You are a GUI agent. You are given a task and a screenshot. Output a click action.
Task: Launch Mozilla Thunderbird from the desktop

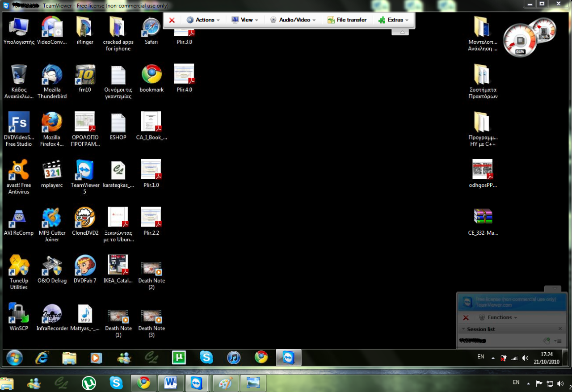[52, 75]
